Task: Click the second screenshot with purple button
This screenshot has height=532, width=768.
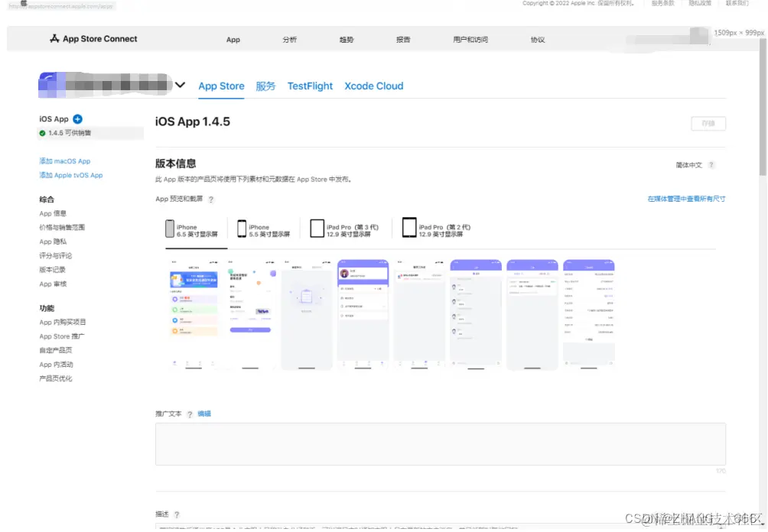Action: tap(250, 315)
